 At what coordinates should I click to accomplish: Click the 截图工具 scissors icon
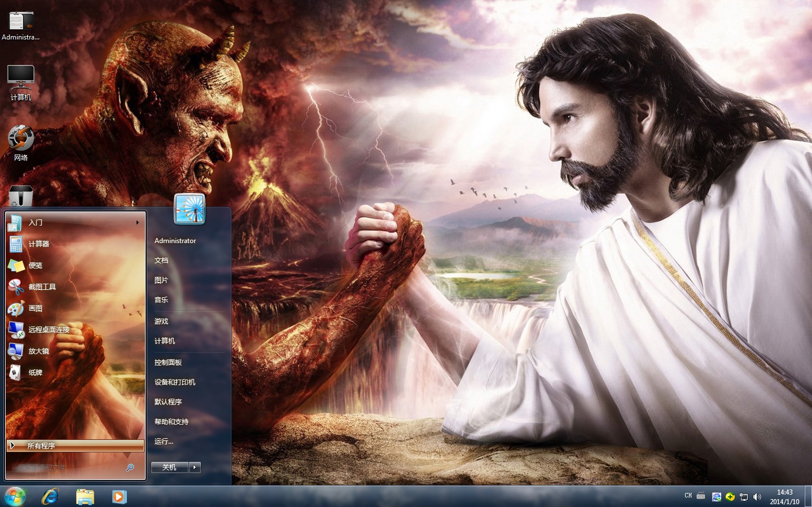[15, 287]
